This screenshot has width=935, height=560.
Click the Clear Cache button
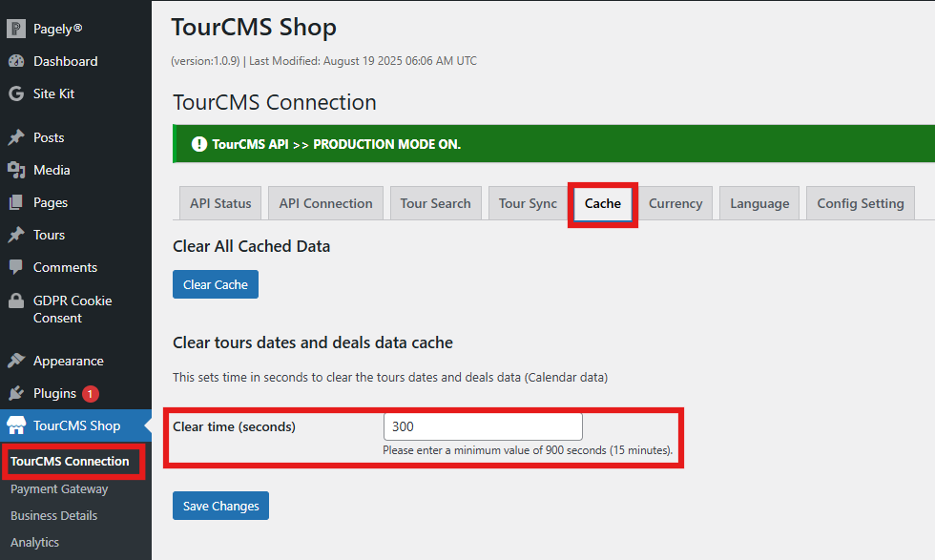[216, 284]
